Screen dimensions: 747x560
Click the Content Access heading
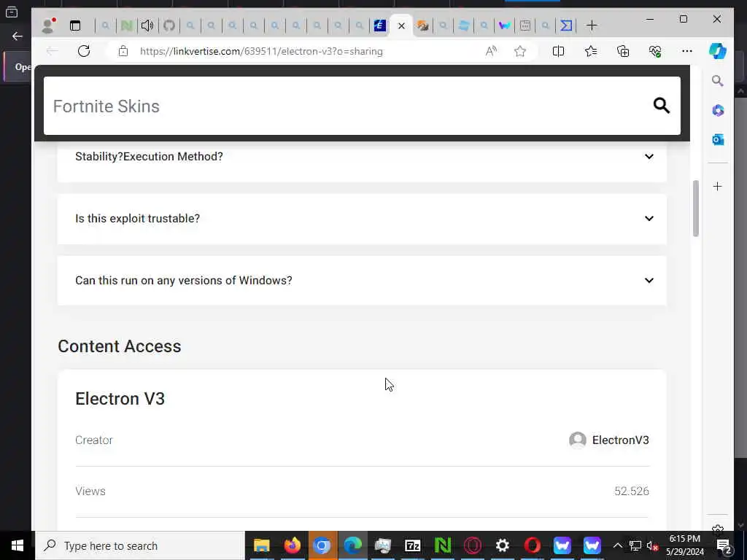coord(120,346)
